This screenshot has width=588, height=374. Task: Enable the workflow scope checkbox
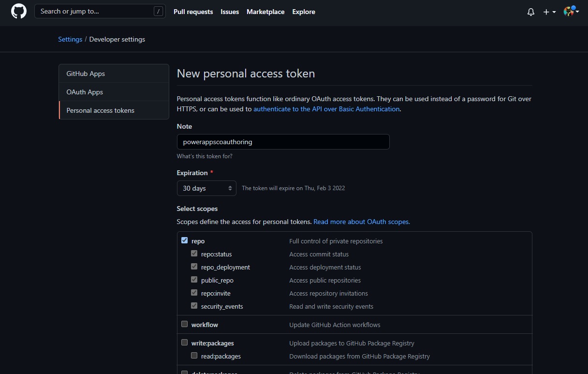(x=185, y=324)
